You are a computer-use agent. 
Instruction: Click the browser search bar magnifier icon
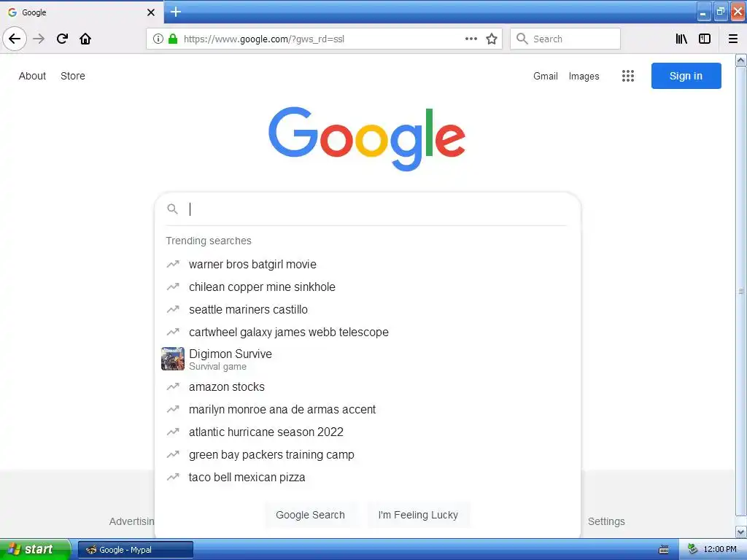pos(522,39)
